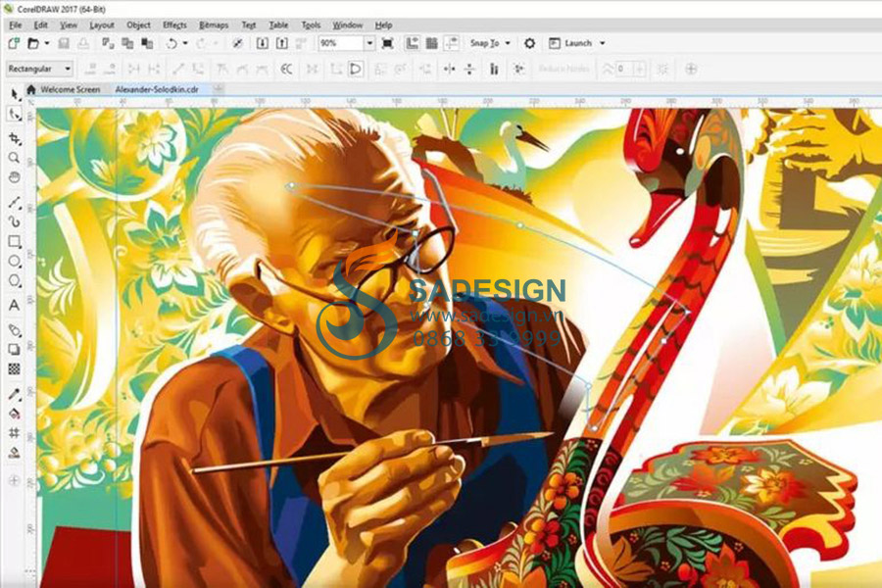The width and height of the screenshot is (882, 588).
Task: Select the Shape (node edit) tool
Action: 15,115
